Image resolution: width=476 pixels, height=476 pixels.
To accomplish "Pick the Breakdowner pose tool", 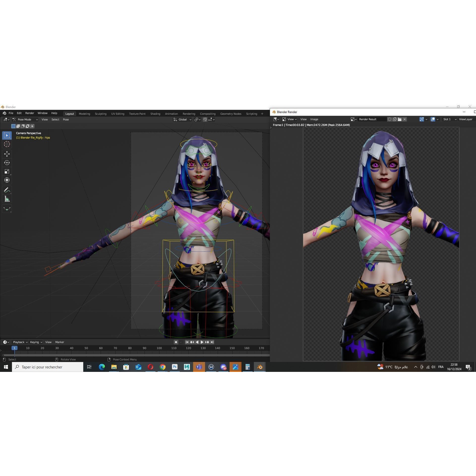I will coord(7,209).
